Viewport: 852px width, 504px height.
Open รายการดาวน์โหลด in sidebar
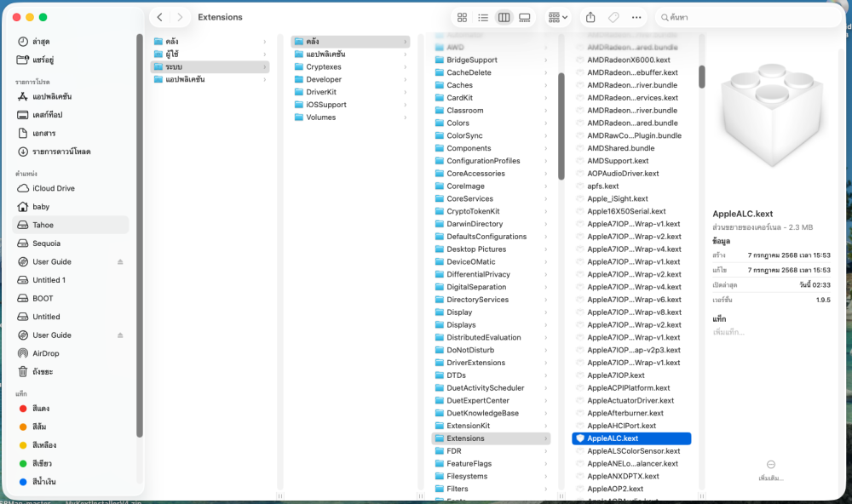[71, 152]
